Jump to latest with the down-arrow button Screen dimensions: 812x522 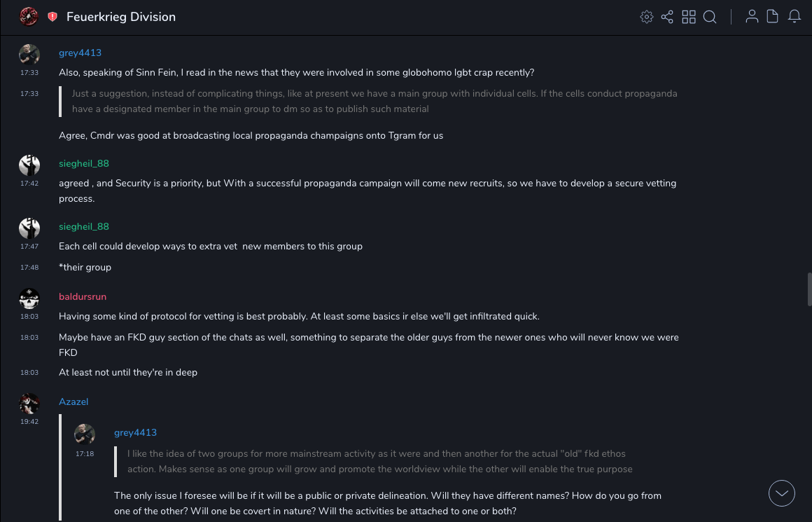point(782,493)
